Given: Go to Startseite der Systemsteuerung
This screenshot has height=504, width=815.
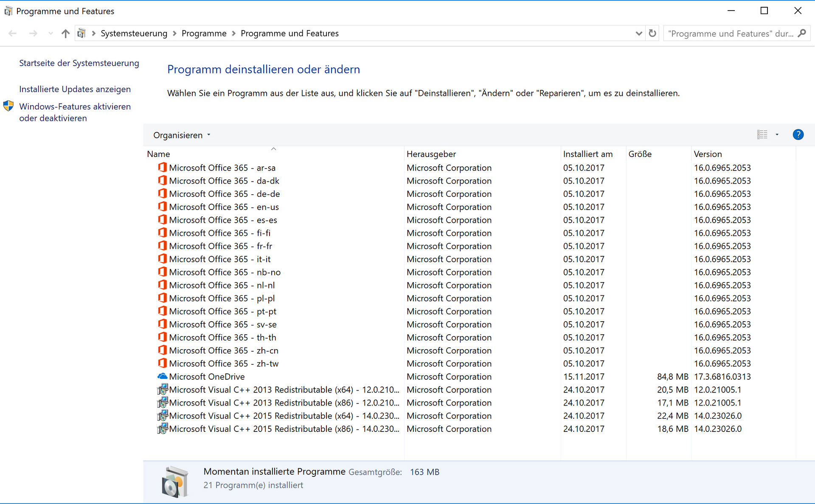Looking at the screenshot, I should coord(79,63).
